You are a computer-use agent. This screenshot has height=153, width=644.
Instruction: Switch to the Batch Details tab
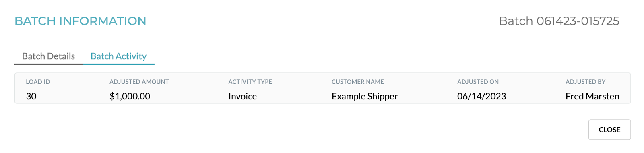(48, 56)
